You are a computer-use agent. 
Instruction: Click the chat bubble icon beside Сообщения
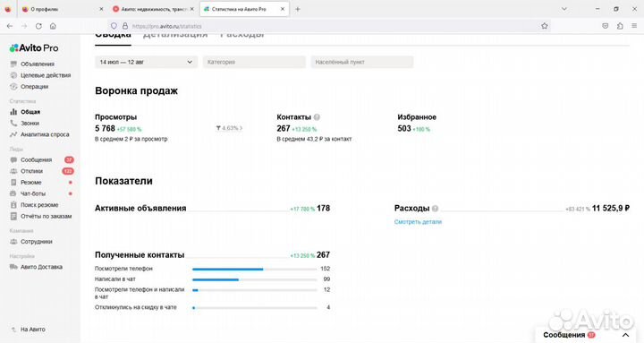point(13,159)
